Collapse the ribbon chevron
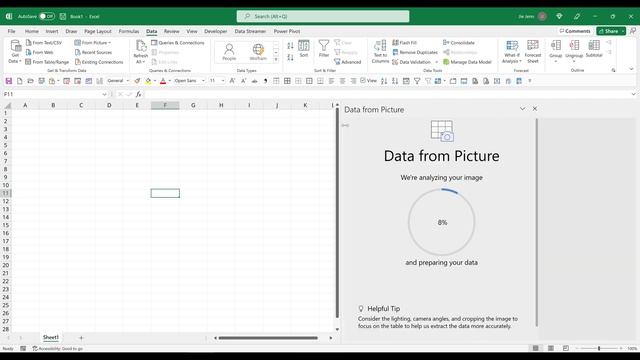This screenshot has height=360, width=640. click(631, 69)
